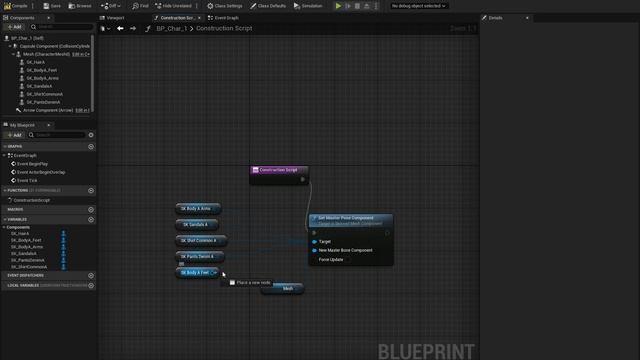Open ConstructionScript function entry

(x=29, y=200)
